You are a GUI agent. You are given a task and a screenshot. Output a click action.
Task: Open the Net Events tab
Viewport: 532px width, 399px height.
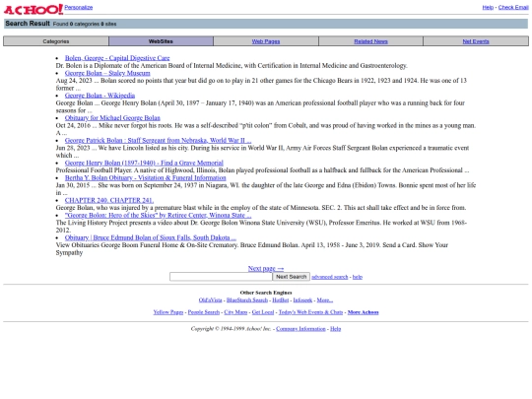pyautogui.click(x=476, y=41)
